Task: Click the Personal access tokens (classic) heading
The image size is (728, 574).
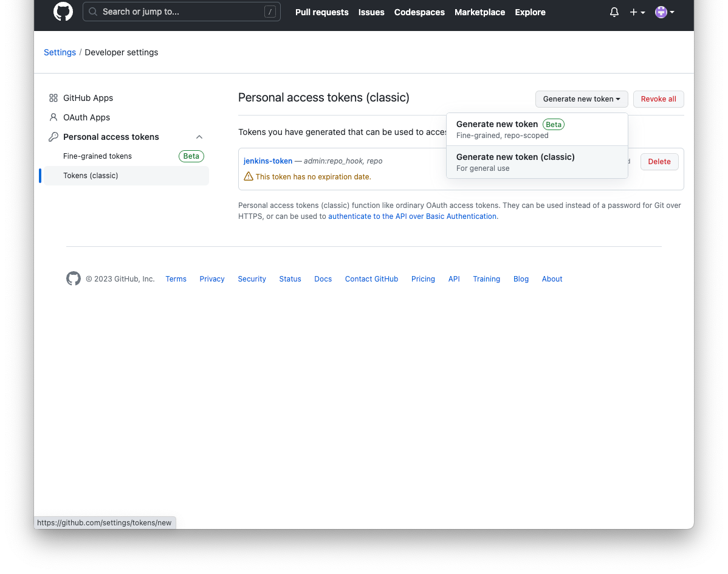Action: (324, 97)
